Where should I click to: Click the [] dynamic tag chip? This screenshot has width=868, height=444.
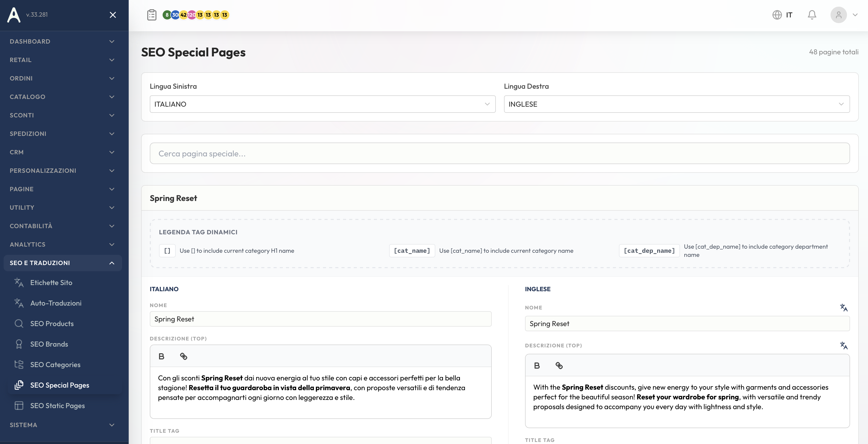[167, 251]
